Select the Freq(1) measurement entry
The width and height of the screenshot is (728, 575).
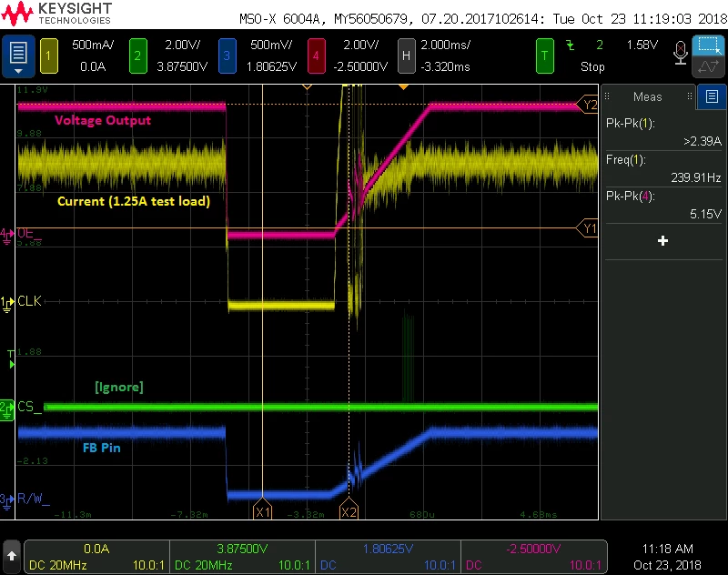(664, 168)
